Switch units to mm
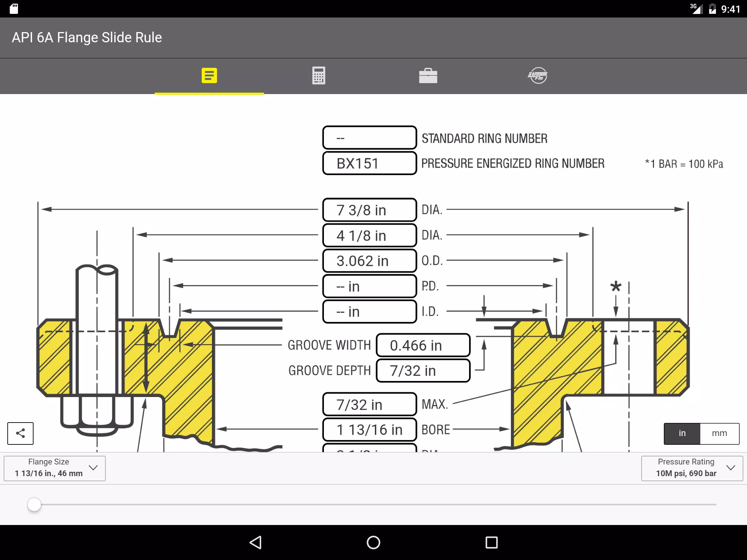Screen dimensions: 747x560 pyautogui.click(x=719, y=433)
